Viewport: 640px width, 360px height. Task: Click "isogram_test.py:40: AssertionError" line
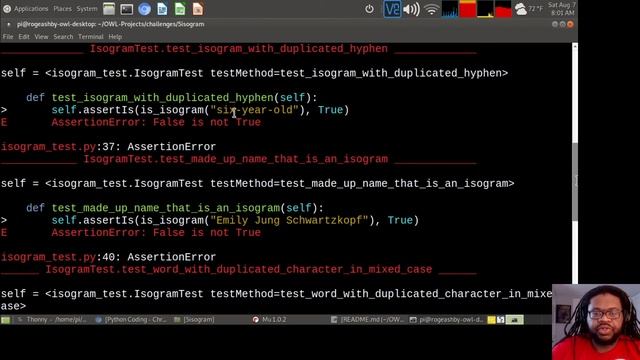[x=109, y=257]
